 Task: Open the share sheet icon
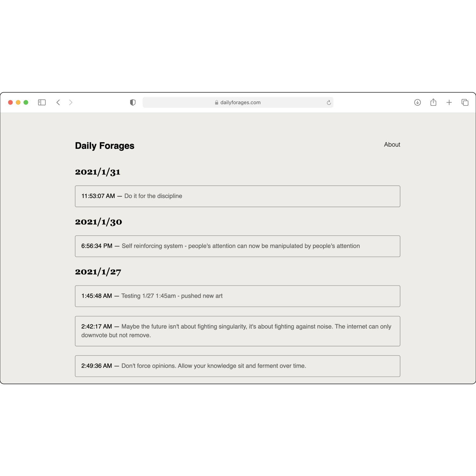click(x=433, y=102)
